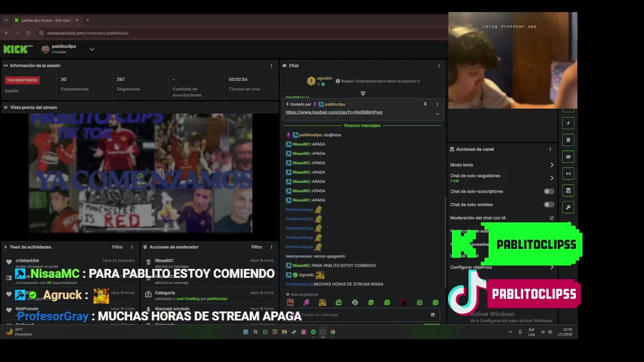Click the browser back arrow
Viewport: 644px width, 362px height.
click(x=7, y=33)
